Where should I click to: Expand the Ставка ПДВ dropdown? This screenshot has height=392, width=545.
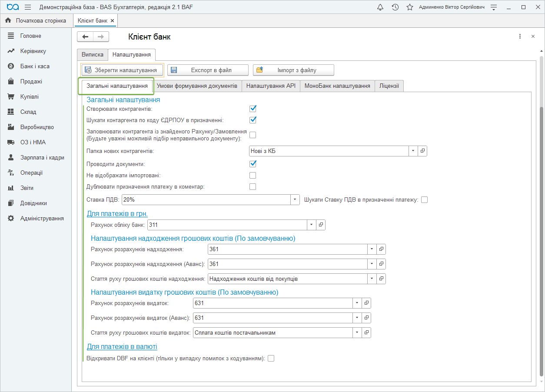pos(295,199)
